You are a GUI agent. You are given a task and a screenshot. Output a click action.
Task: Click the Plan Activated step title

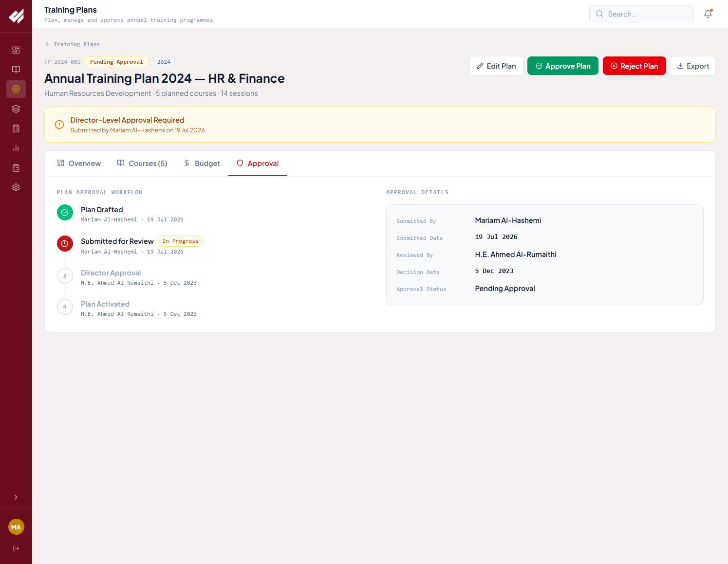105,304
